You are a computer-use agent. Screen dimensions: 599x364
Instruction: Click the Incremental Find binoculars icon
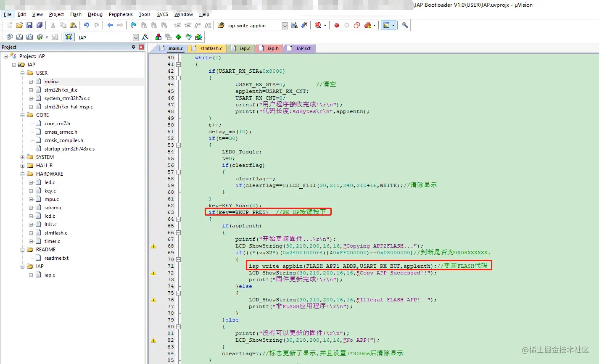[x=304, y=25]
